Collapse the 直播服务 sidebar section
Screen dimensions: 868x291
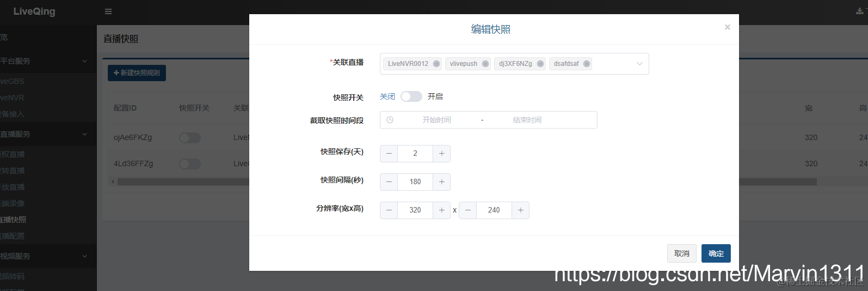[48, 134]
